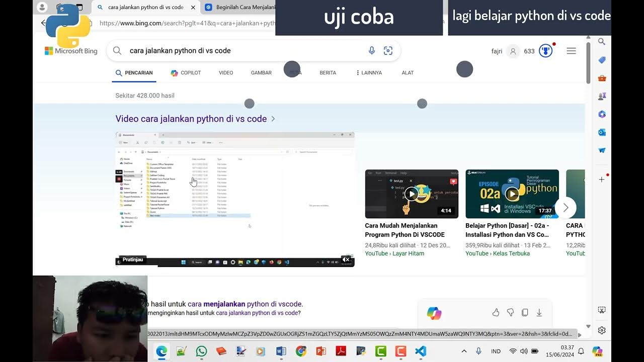Open Google Chrome from taskbar
The width and height of the screenshot is (644, 362).
click(x=301, y=351)
